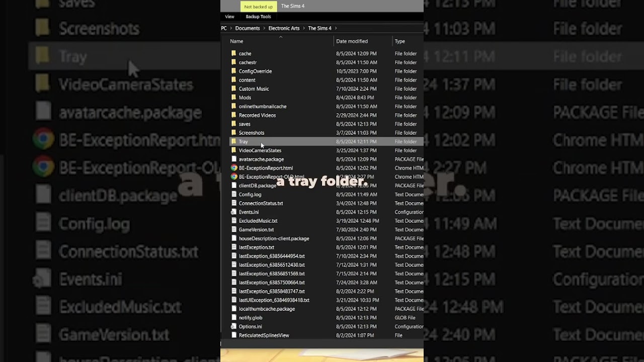
Task: Sort by the Date modified column
Action: (x=352, y=41)
